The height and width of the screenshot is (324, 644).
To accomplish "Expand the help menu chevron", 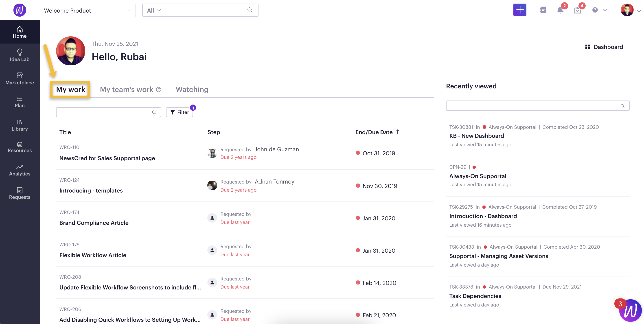I will click(x=605, y=10).
